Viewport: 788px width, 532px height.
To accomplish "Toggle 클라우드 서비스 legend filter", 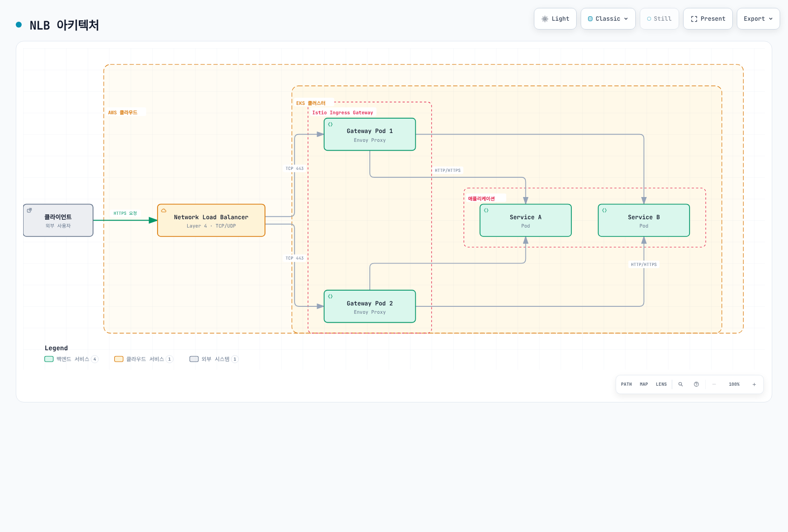I will coord(144,359).
